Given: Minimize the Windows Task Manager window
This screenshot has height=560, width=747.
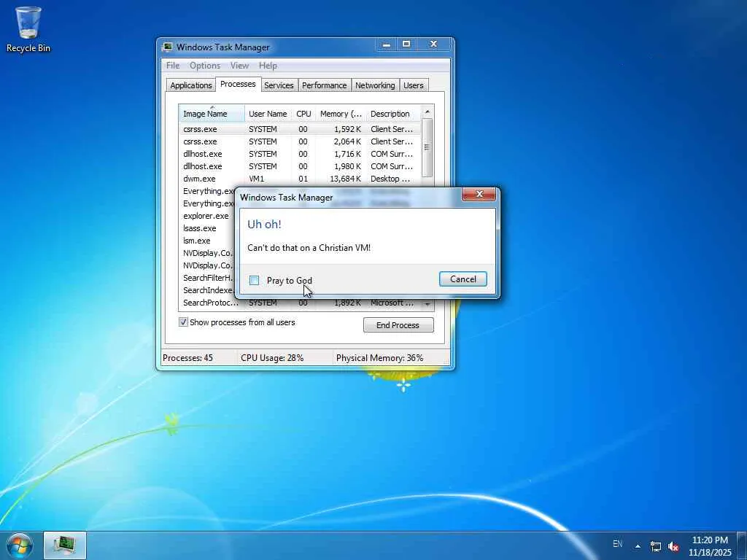Looking at the screenshot, I should 387,44.
